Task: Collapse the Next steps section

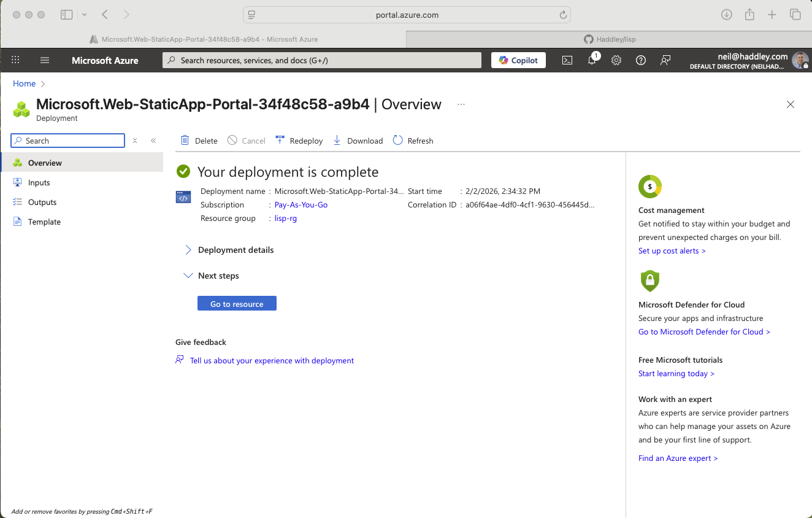Action: pyautogui.click(x=188, y=276)
